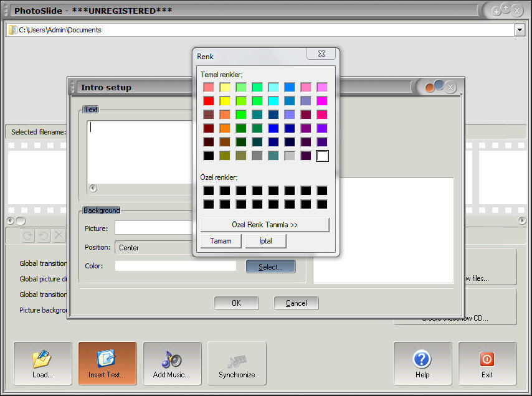Click Cancel in Intro setup
Image resolution: width=532 pixels, height=396 pixels.
click(296, 303)
